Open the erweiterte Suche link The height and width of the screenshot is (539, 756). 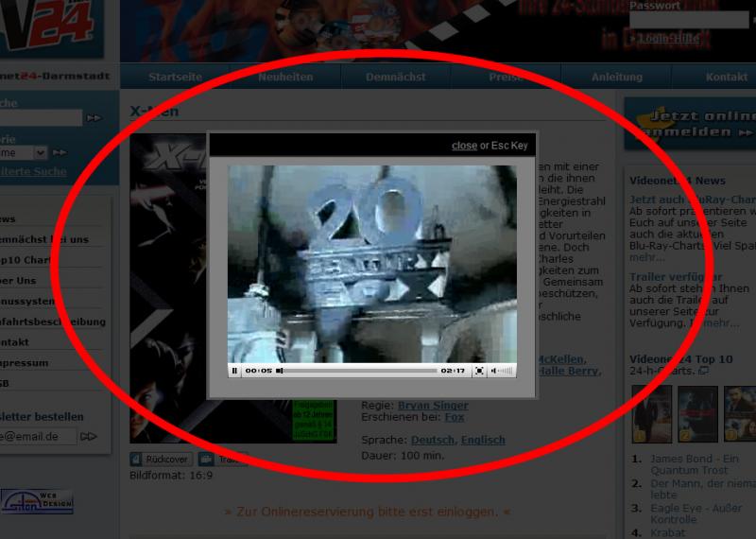pos(33,171)
